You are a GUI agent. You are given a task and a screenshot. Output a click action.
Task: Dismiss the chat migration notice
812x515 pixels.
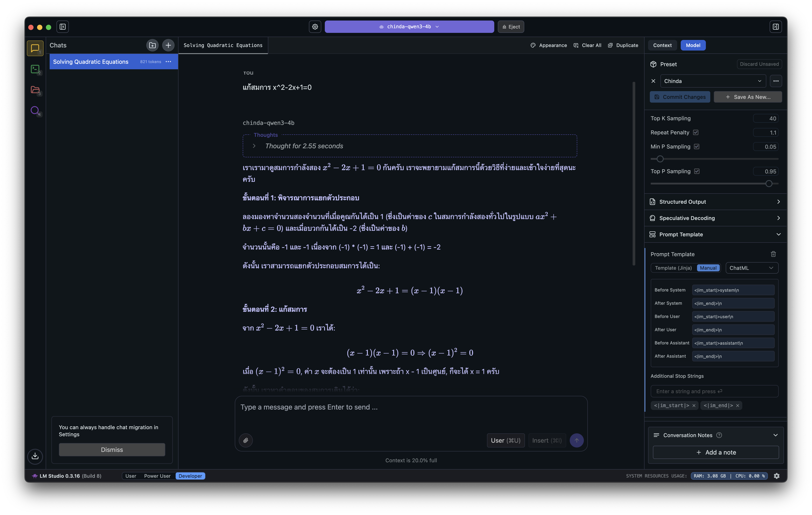coord(112,449)
